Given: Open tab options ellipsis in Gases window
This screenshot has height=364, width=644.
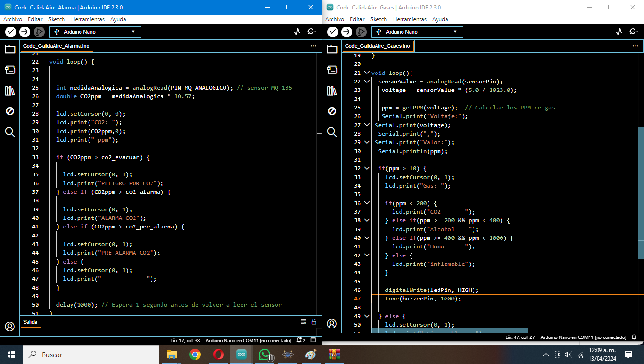Looking at the screenshot, I should pos(635,46).
